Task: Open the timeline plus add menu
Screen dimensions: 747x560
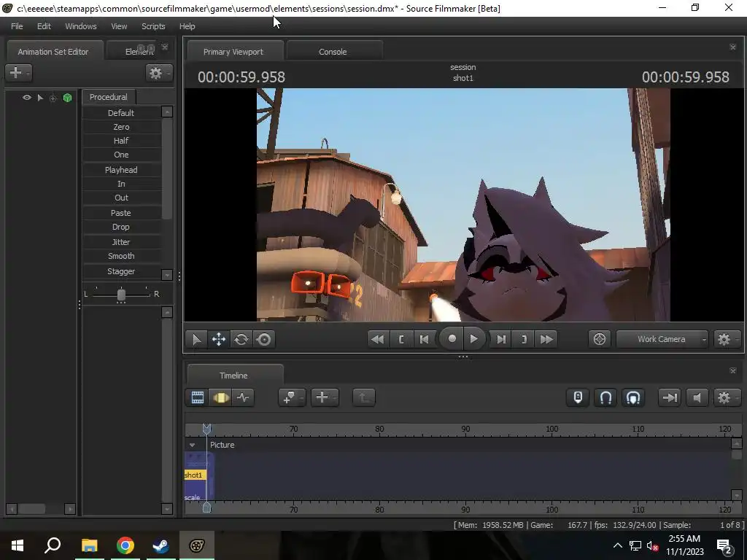Action: click(x=325, y=397)
